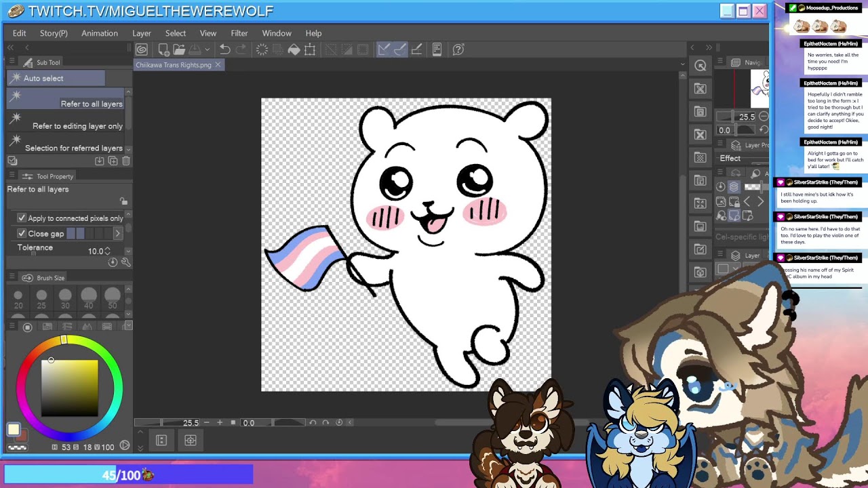Expand Close gap options arrow
Image resolution: width=868 pixels, height=488 pixels.
click(x=117, y=234)
